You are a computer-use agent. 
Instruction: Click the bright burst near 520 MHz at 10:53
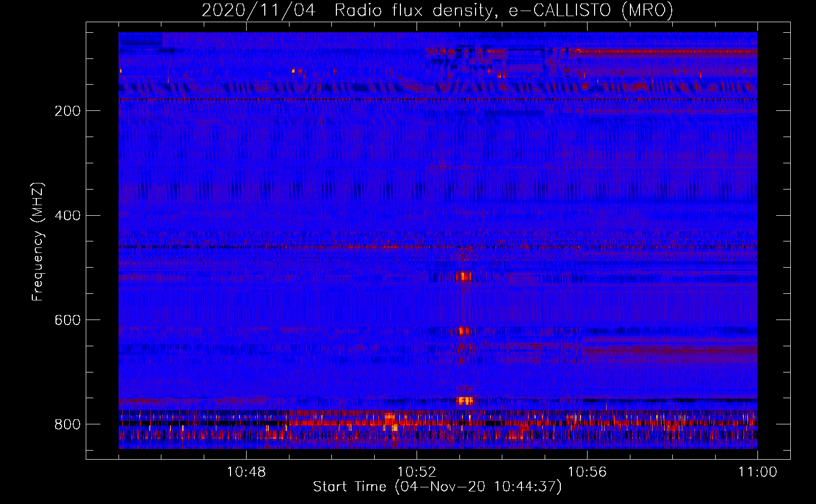[x=463, y=276]
